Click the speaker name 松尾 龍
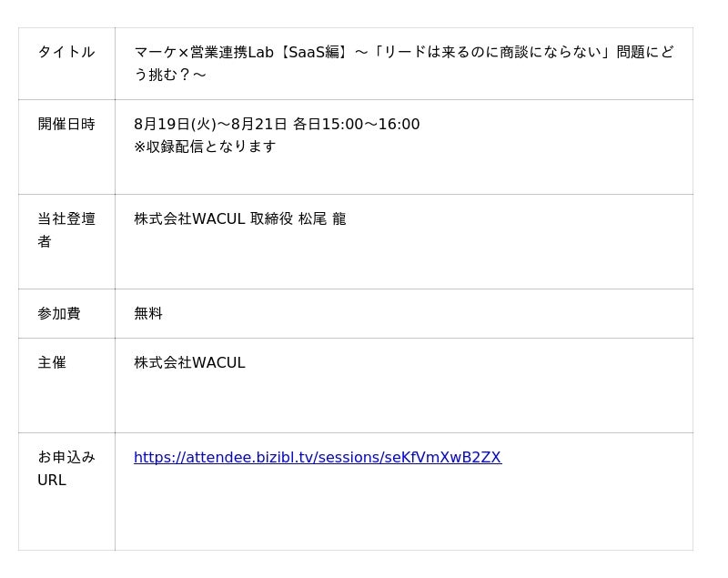This screenshot has width=728, height=578. click(x=322, y=218)
